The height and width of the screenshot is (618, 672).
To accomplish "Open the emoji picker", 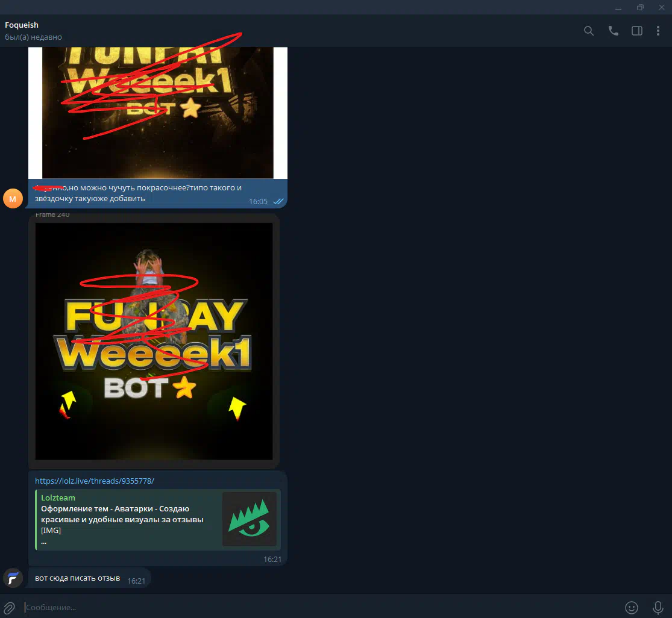I will point(632,607).
